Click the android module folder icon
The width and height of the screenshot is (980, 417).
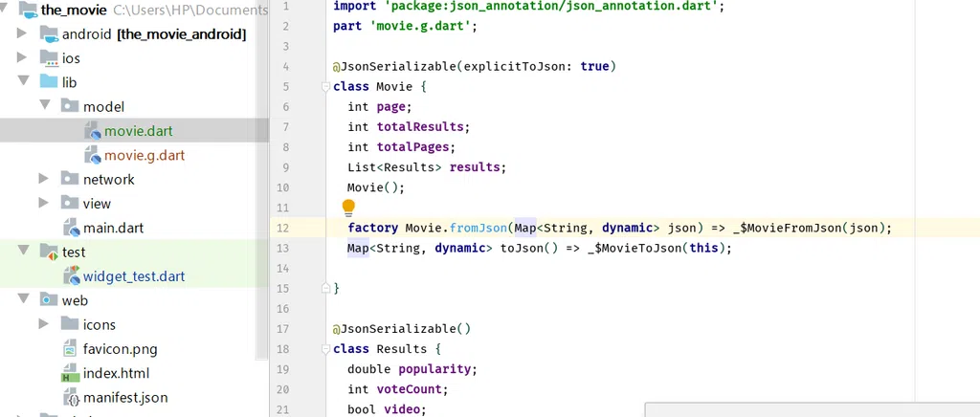pyautogui.click(x=49, y=33)
